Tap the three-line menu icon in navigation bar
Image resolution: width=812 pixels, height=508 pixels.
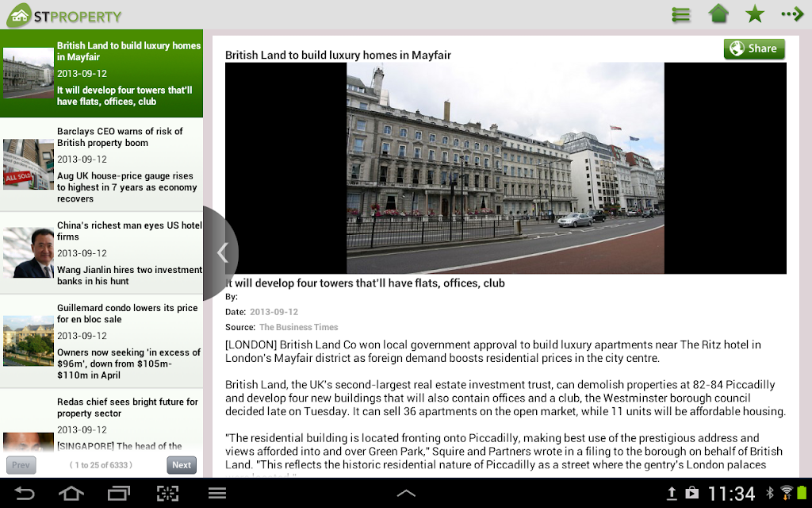pos(217,493)
